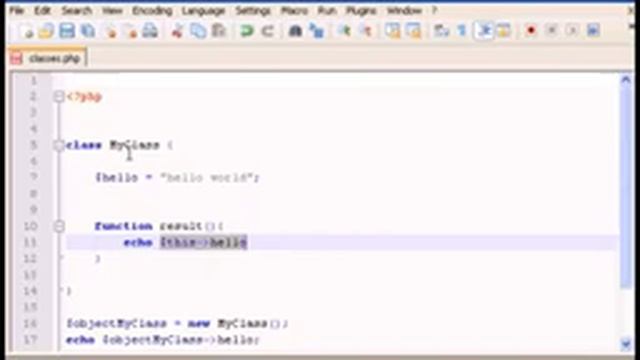The image size is (640, 360).
Task: Toggle Show All Characters icon
Action: click(x=462, y=31)
